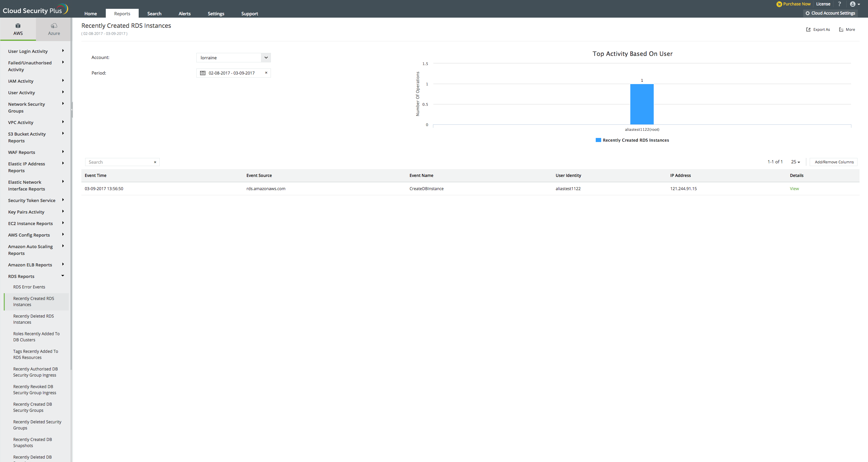This screenshot has width=868, height=462.
Task: Expand the IAM Activity section
Action: (63, 81)
